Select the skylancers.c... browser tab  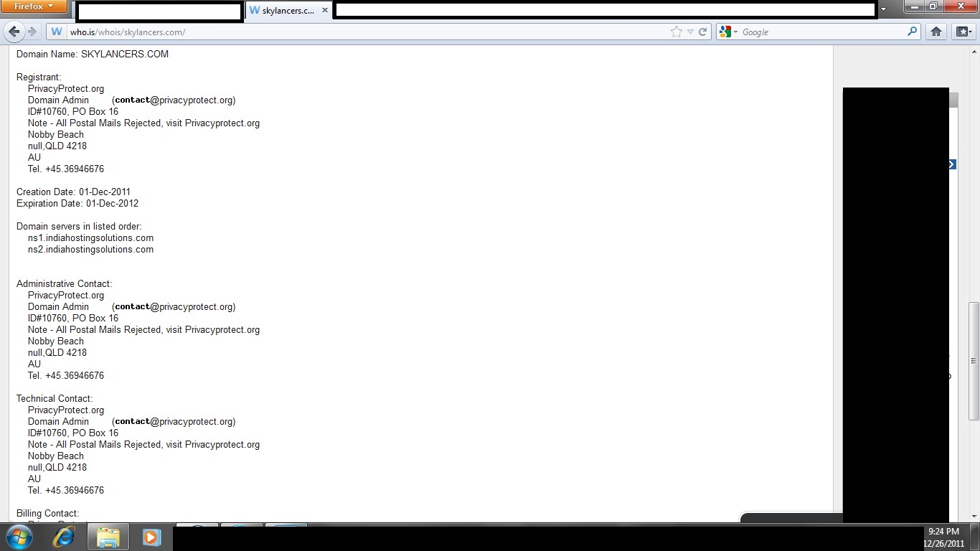288,11
